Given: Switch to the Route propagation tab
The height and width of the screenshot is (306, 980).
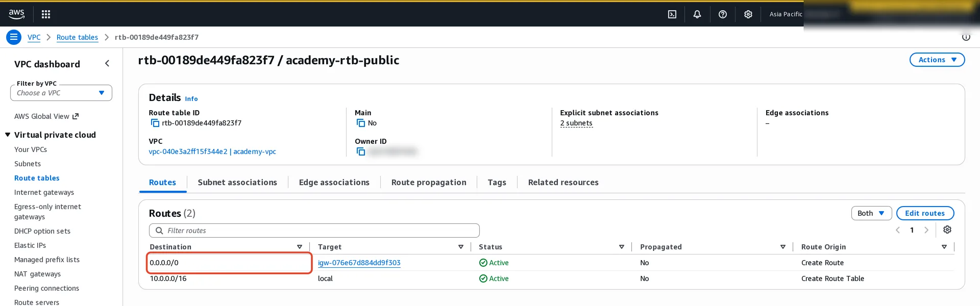Looking at the screenshot, I should click(x=429, y=182).
